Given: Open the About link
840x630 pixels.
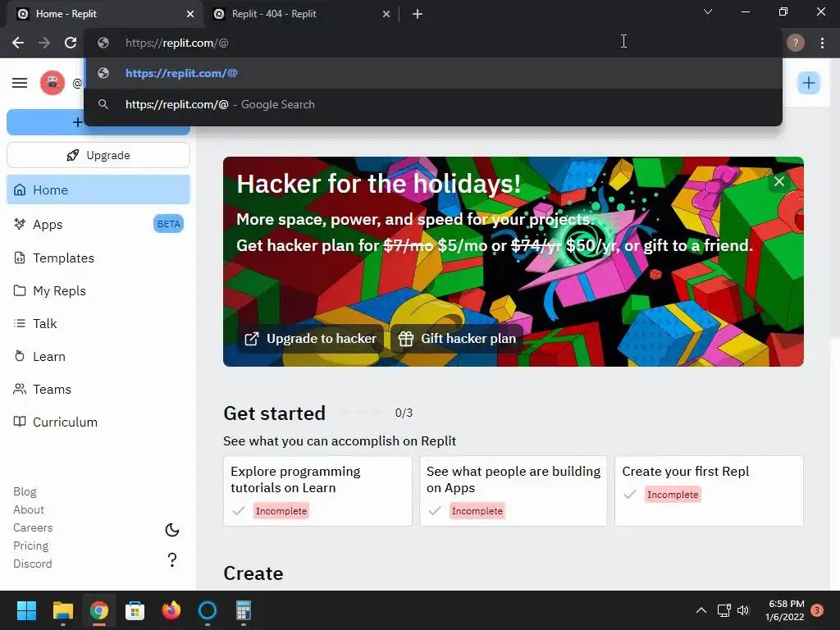Looking at the screenshot, I should pos(29,509).
